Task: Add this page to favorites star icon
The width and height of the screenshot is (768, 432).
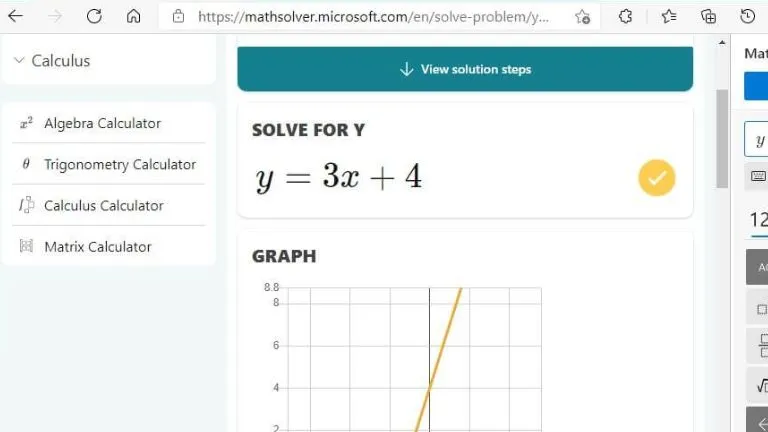Action: coord(582,17)
